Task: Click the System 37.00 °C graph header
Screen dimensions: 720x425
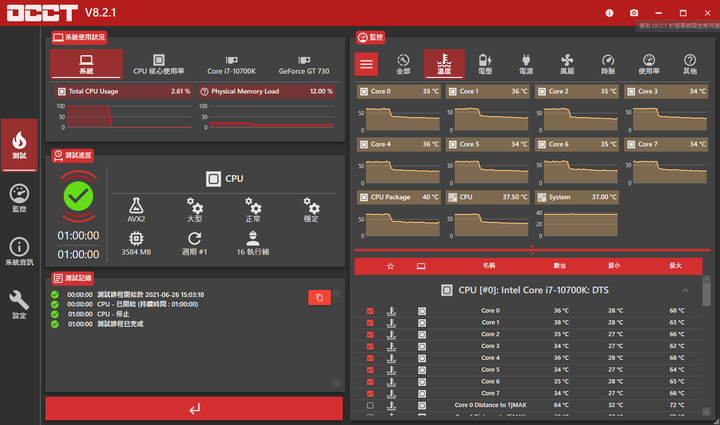Action: click(x=577, y=197)
